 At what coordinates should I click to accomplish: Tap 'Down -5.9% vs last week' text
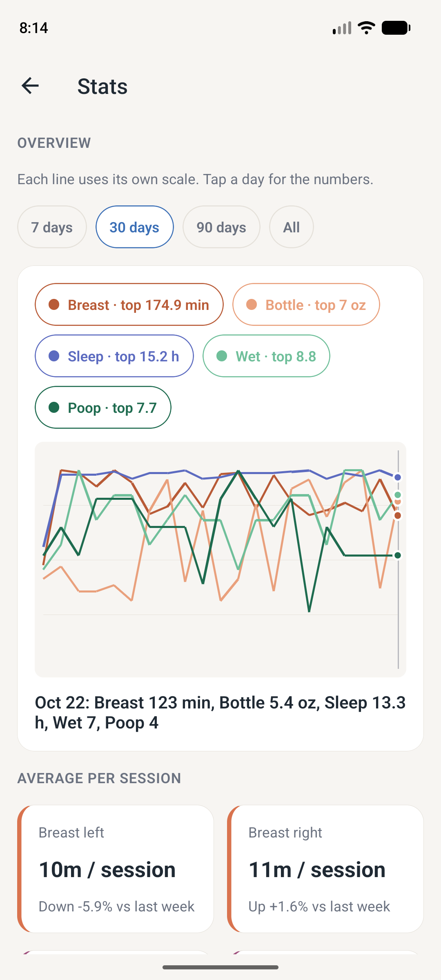pos(116,906)
